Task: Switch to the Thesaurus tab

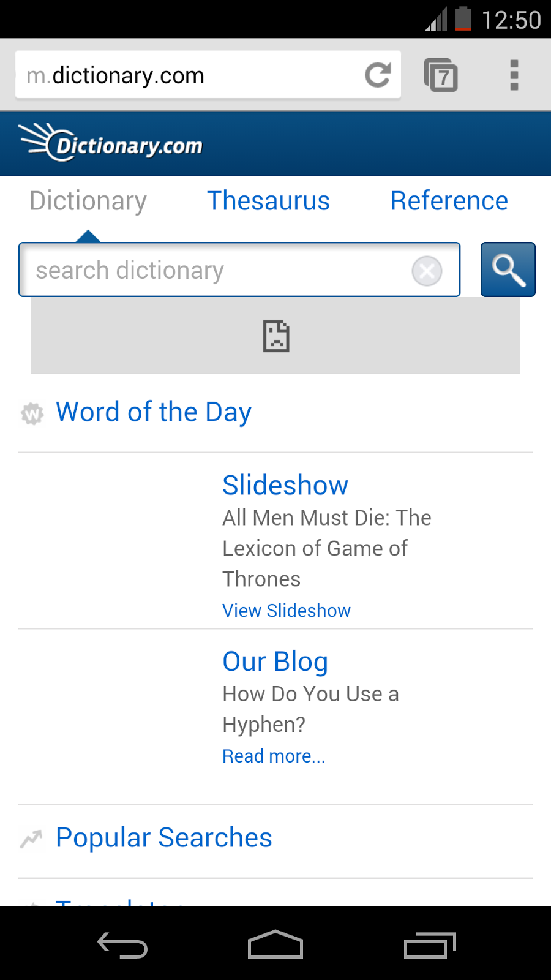Action: coord(268,201)
